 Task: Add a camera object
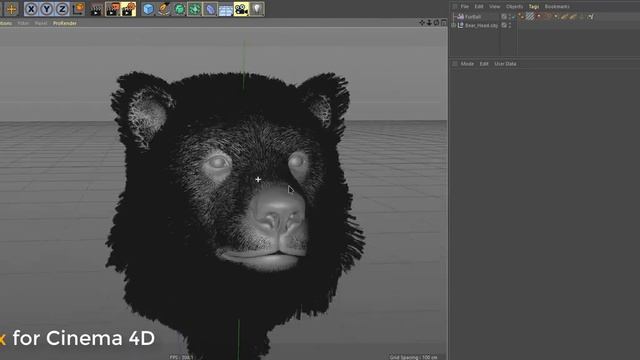(241, 9)
